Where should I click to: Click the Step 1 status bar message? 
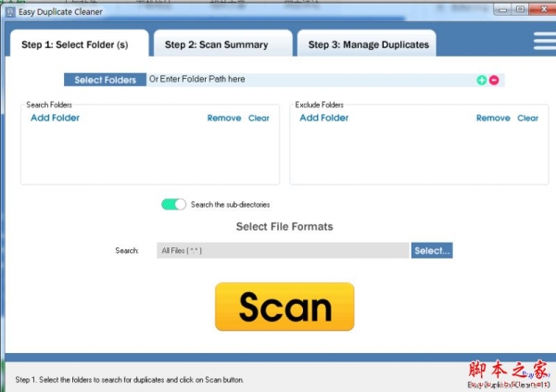point(130,380)
